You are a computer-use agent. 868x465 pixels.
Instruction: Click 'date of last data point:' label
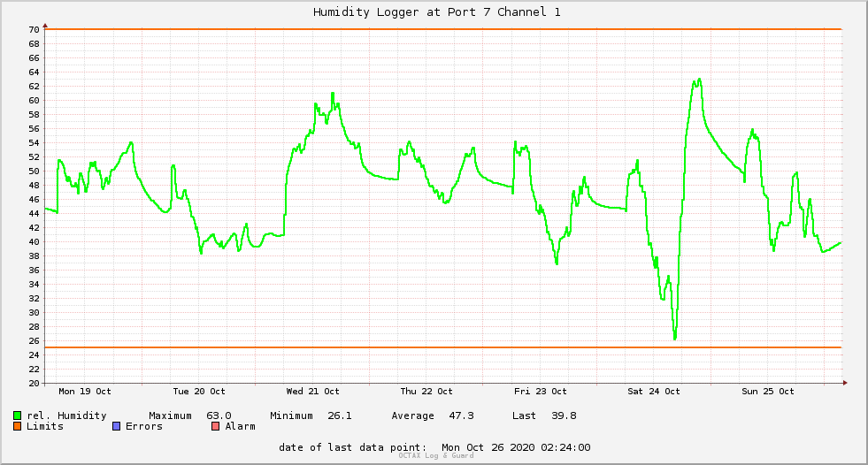point(353,447)
